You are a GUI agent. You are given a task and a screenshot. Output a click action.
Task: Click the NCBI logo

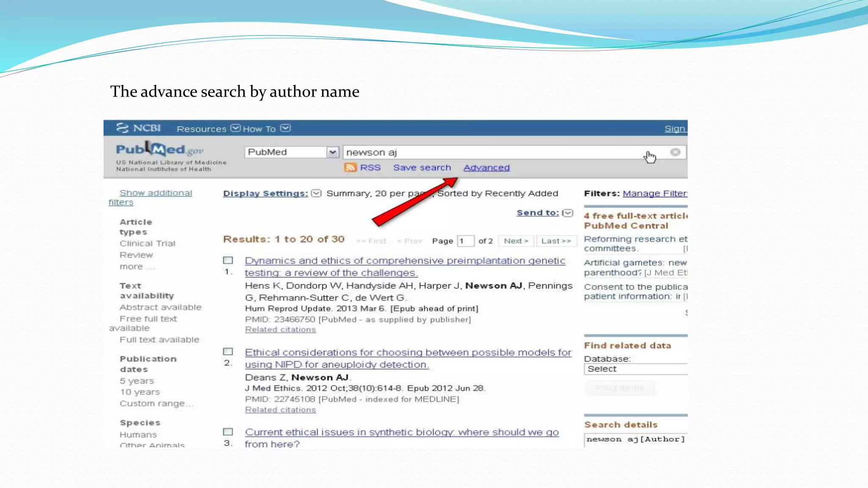tap(139, 128)
